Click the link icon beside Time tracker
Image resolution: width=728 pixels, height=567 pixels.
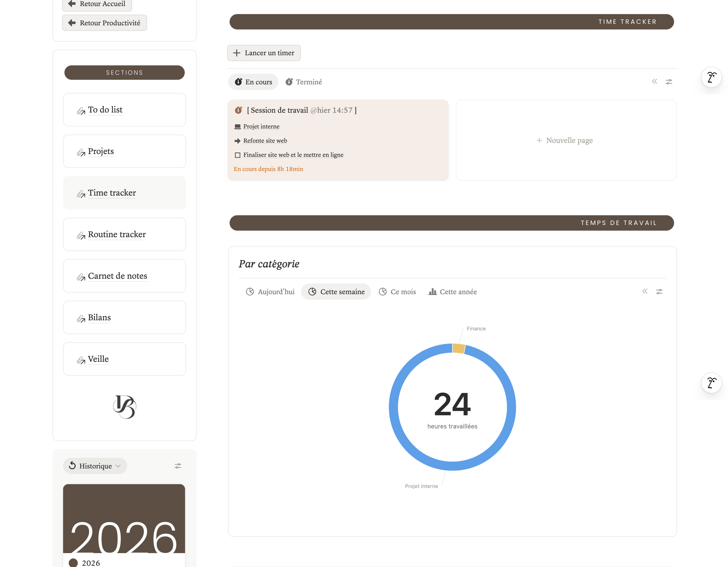(x=81, y=194)
